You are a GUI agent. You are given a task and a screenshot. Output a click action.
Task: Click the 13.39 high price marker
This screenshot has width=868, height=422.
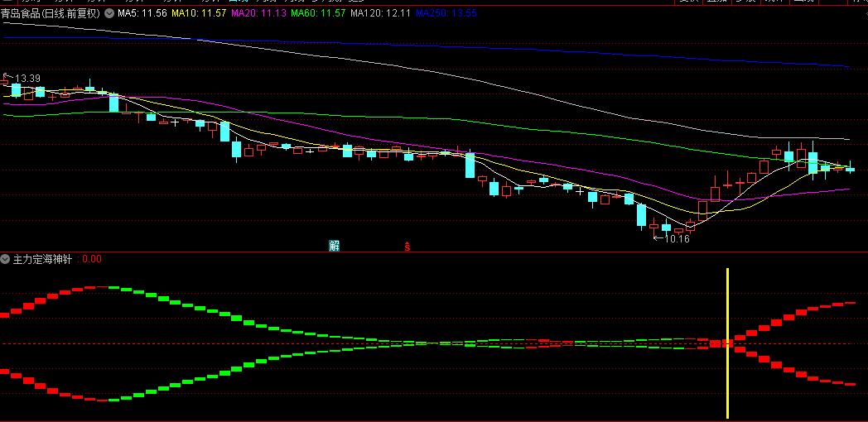click(x=27, y=79)
